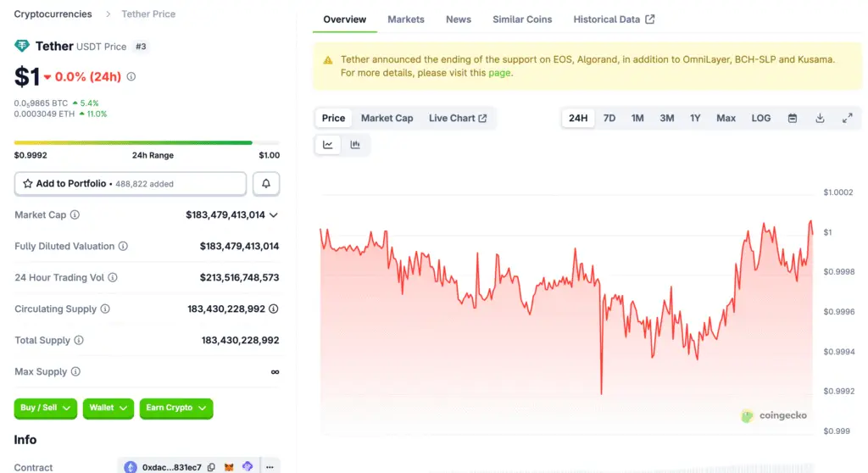Expand the chart to fullscreen

coord(847,119)
